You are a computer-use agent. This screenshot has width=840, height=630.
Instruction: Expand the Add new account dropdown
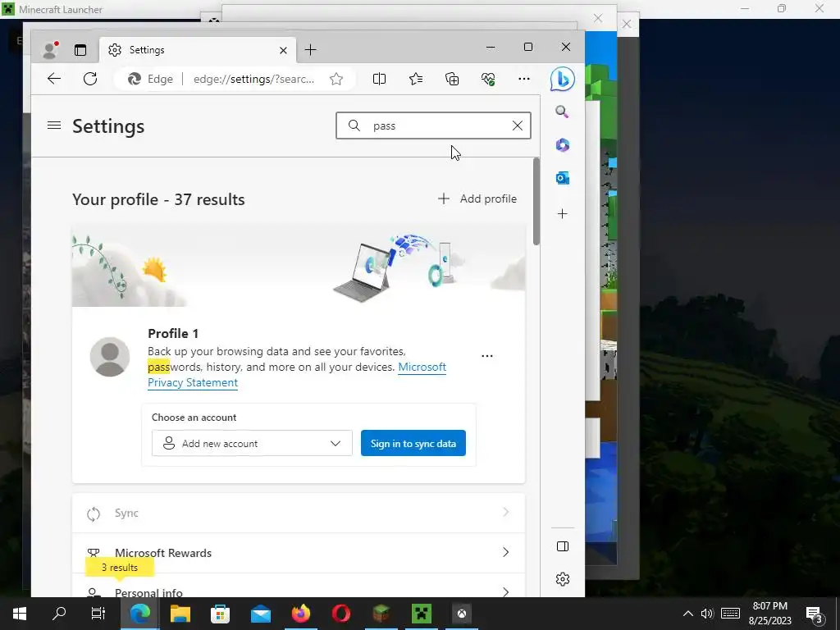(x=252, y=443)
